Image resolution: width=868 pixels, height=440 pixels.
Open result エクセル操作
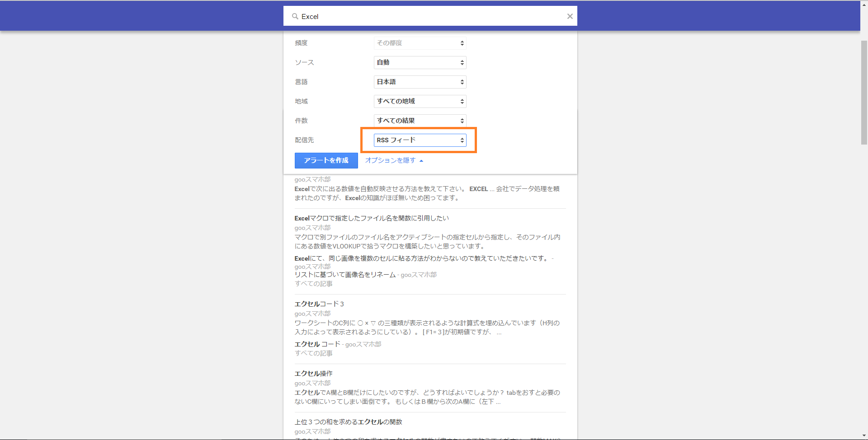pos(313,374)
